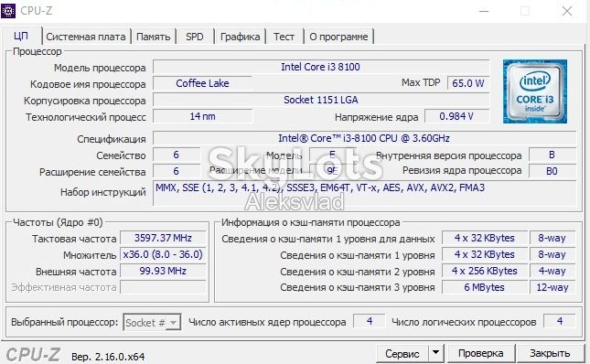590x364 pixels.
Task: Click the Intel Core i3 8100 model field
Action: [x=320, y=67]
